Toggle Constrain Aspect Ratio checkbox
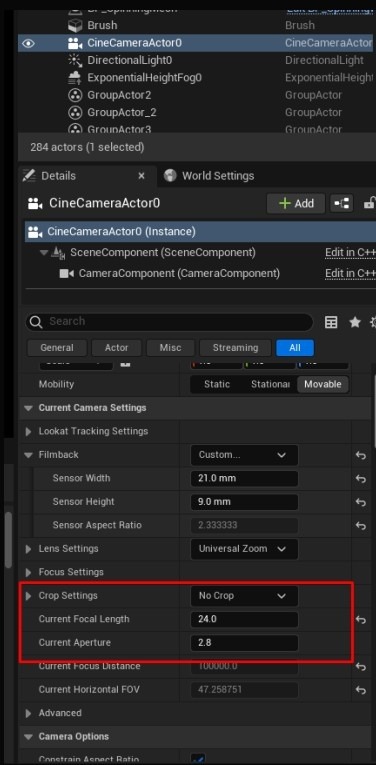 tap(198, 759)
